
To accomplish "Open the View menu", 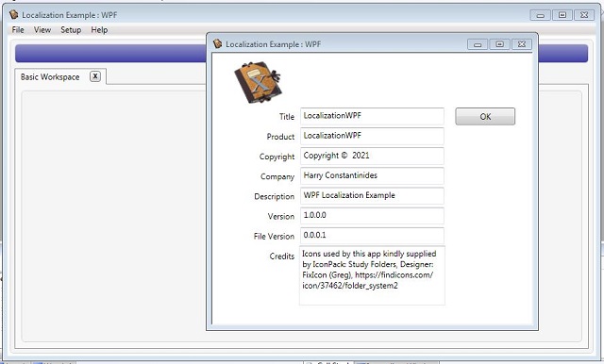I will 42,29.
